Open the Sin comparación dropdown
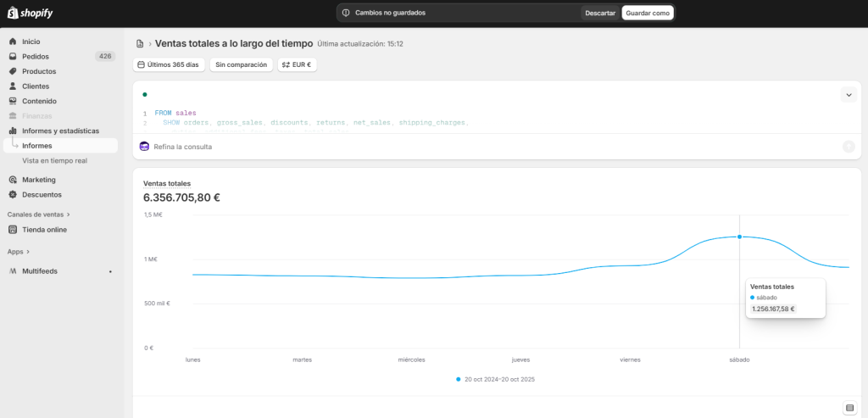 (242, 64)
